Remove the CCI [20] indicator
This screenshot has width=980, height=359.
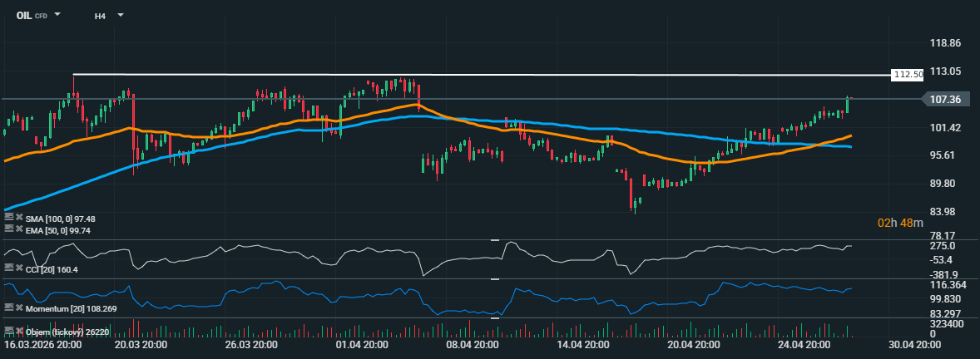tap(18, 268)
